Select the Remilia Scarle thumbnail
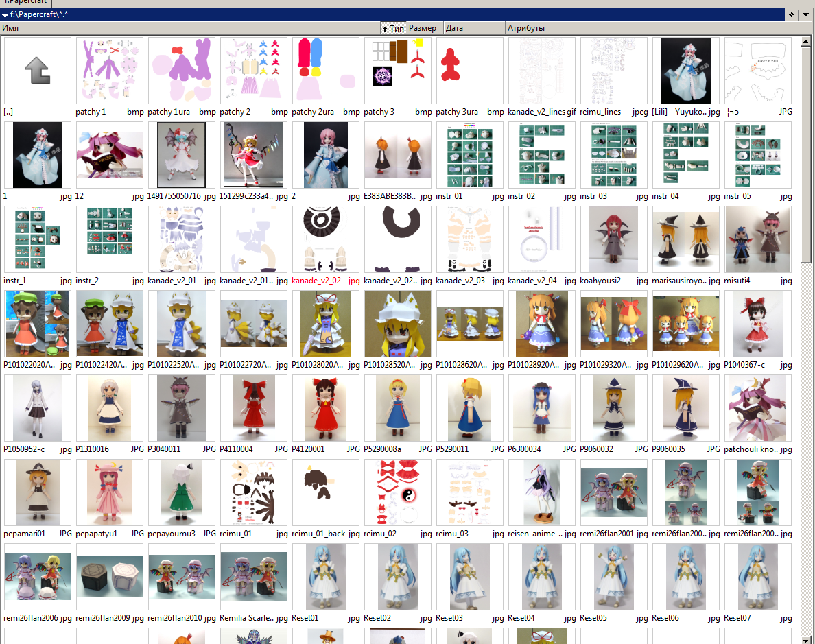This screenshot has width=815, height=644. (254, 576)
